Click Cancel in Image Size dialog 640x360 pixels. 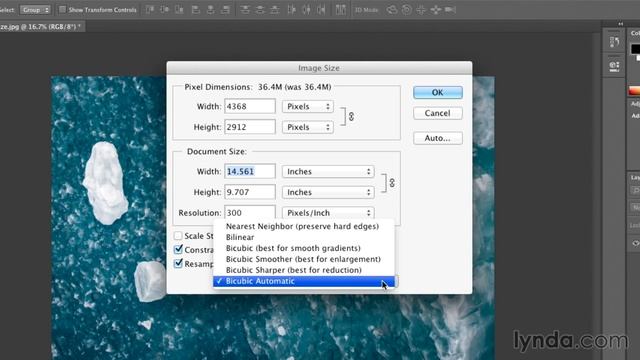(x=438, y=113)
